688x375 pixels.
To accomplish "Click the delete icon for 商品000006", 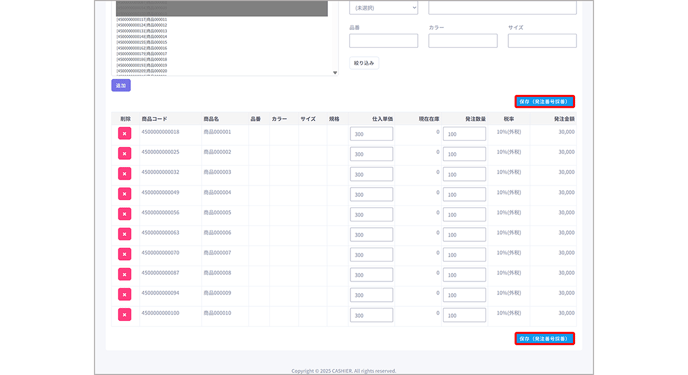I will [x=125, y=234].
